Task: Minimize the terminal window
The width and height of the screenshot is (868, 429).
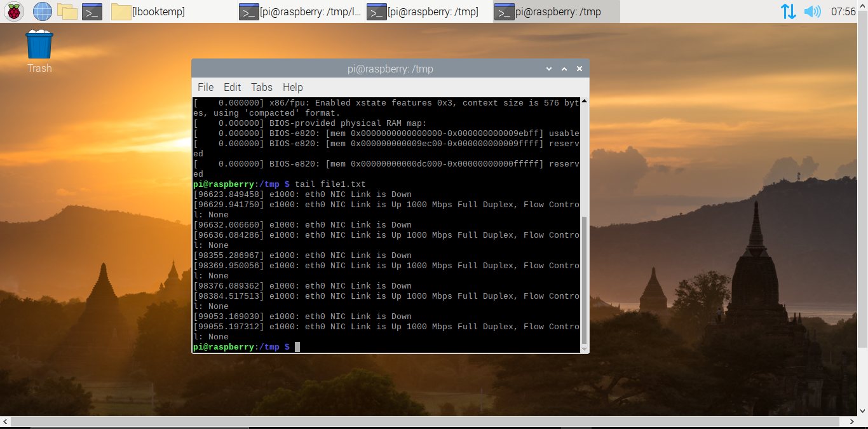Action: pos(549,69)
